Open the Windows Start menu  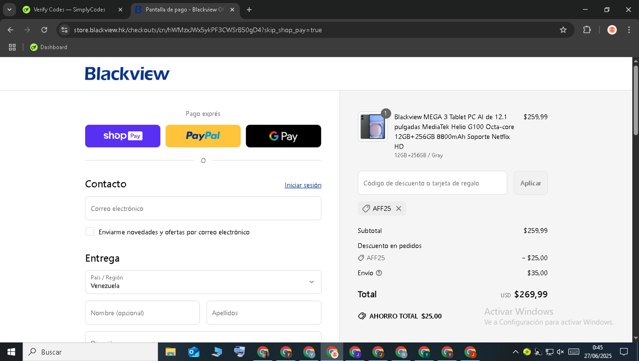tap(11, 352)
